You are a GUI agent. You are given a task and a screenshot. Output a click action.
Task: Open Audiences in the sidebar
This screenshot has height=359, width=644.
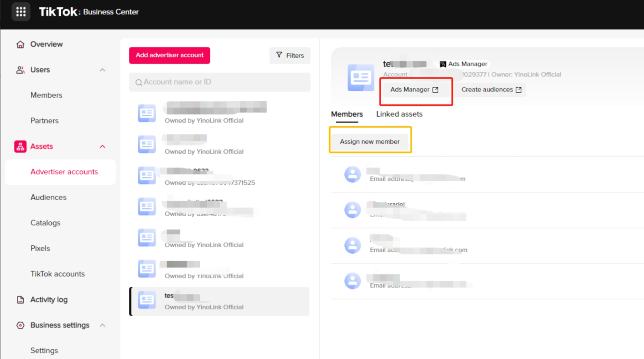[48, 198]
